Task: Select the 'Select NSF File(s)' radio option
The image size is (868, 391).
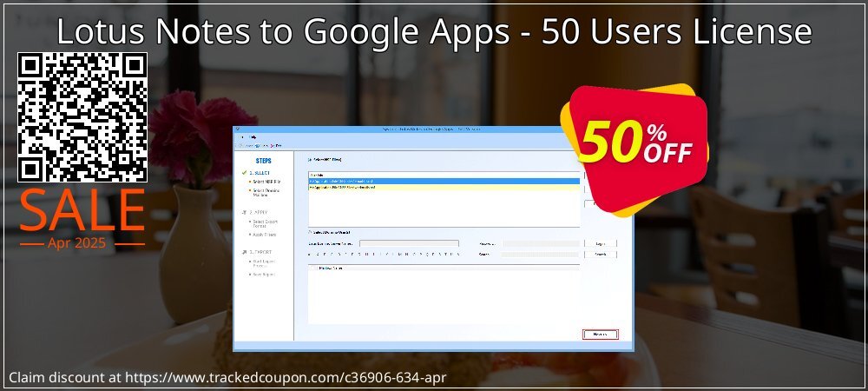Action: click(310, 160)
